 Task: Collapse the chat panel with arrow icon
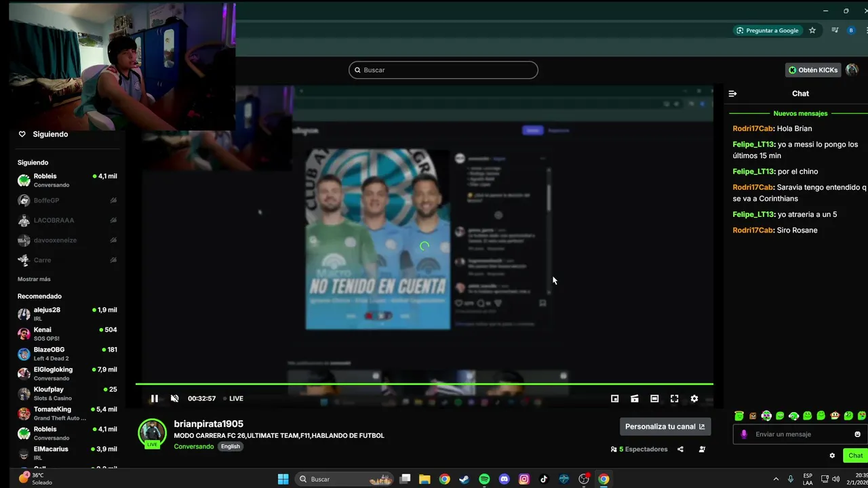click(x=732, y=94)
